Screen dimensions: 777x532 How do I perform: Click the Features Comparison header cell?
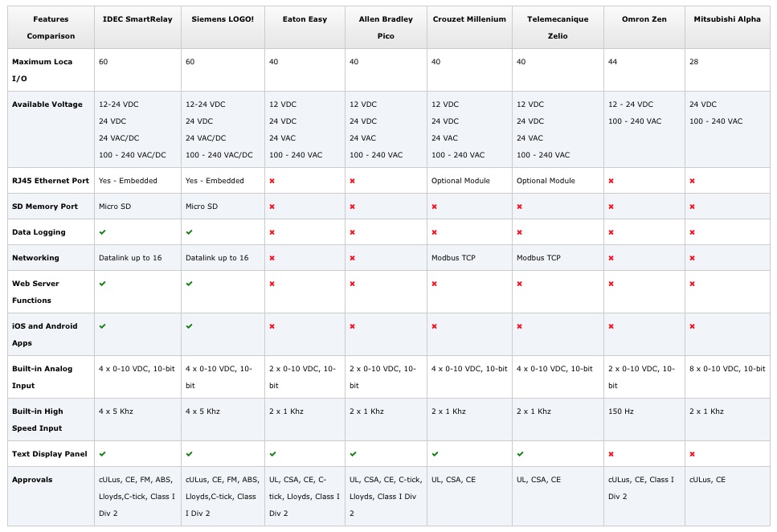(x=51, y=27)
